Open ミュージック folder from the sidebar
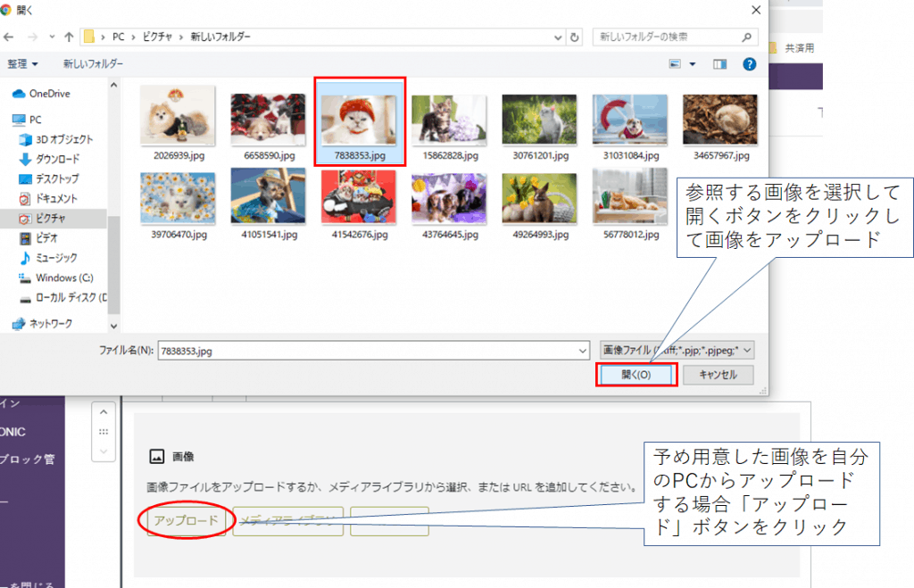This screenshot has height=588, width=914. tap(56, 258)
